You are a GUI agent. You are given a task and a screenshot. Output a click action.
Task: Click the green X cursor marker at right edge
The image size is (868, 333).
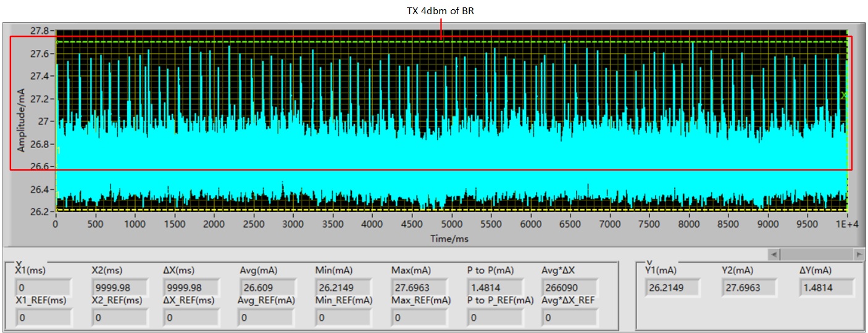(843, 96)
